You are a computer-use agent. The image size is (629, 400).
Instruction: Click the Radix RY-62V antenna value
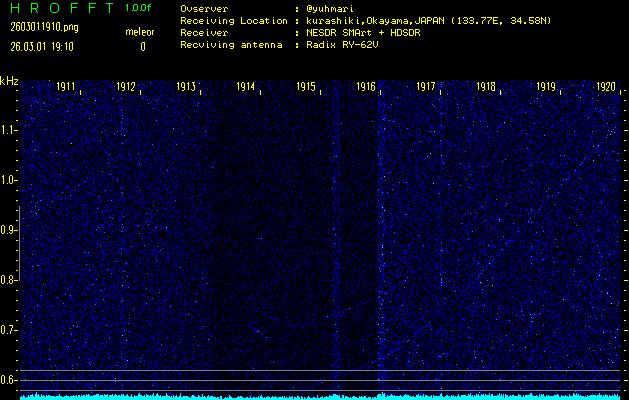point(342,45)
